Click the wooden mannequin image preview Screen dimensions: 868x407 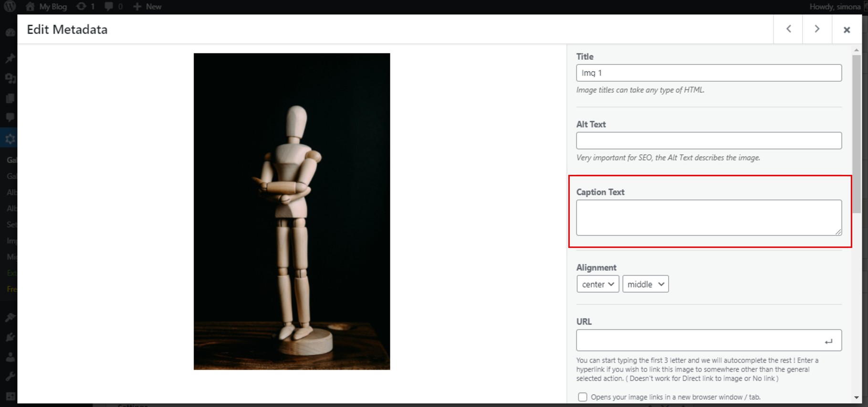click(292, 211)
